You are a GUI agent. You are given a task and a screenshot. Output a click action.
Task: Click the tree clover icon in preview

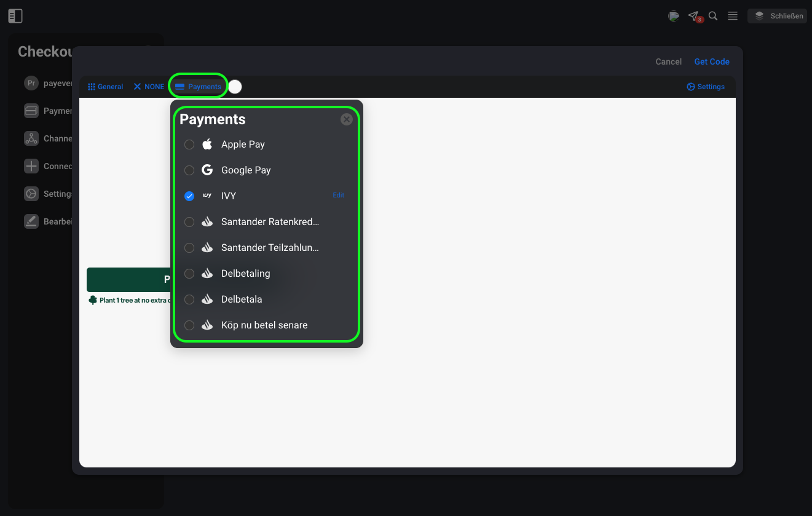tap(93, 300)
